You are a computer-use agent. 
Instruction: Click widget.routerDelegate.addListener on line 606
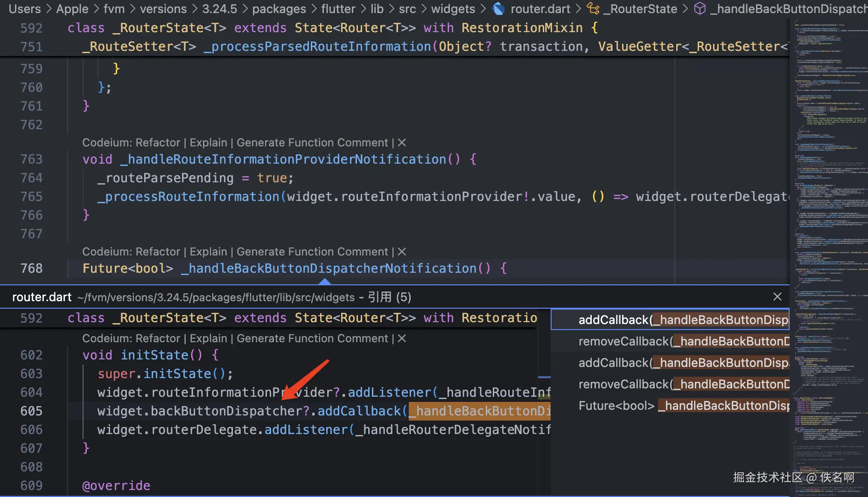223,430
